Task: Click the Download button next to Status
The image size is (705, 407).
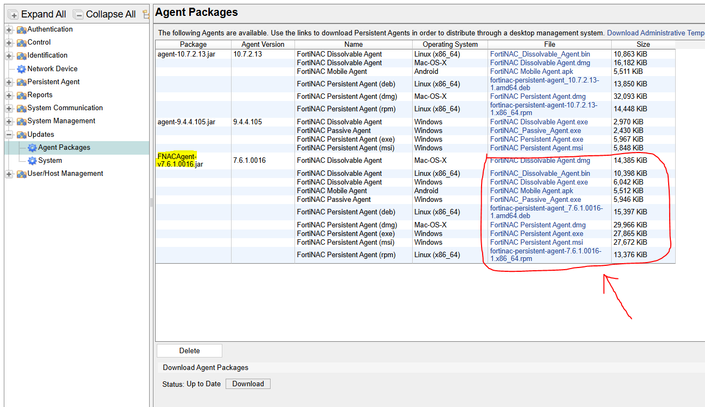Action: pos(247,383)
